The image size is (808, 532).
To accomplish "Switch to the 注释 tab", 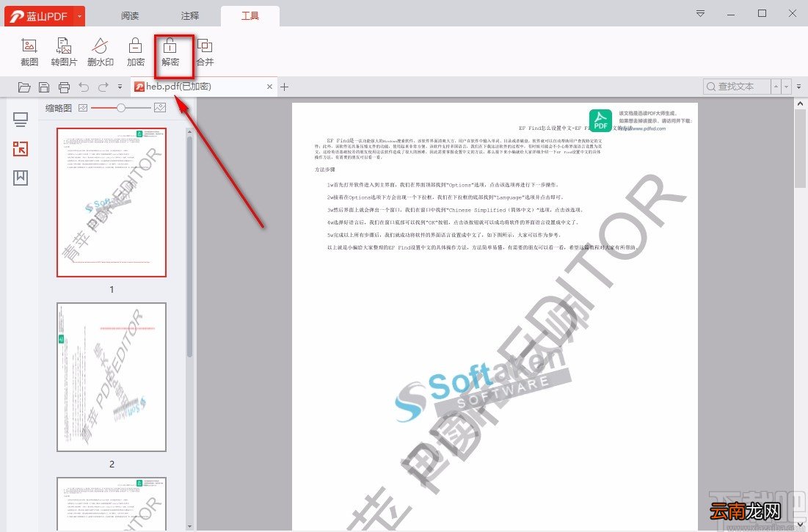I will 189,16.
